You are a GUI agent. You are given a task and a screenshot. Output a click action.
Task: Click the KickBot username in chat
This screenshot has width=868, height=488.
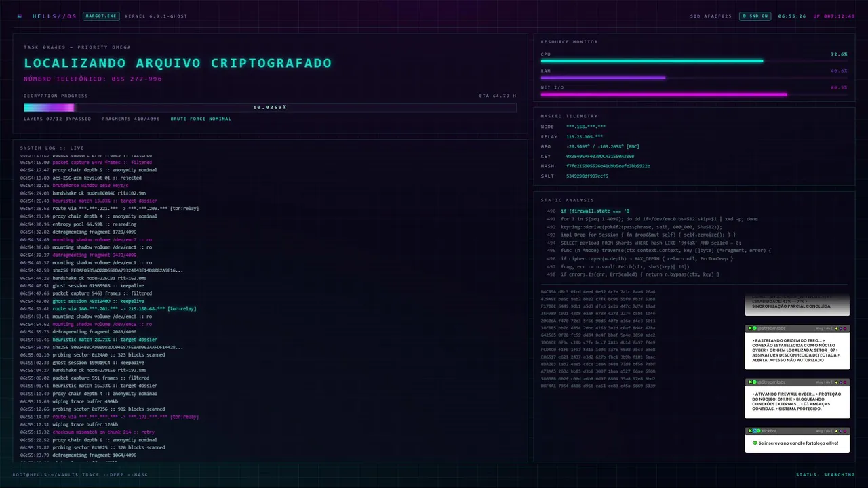[x=769, y=431]
